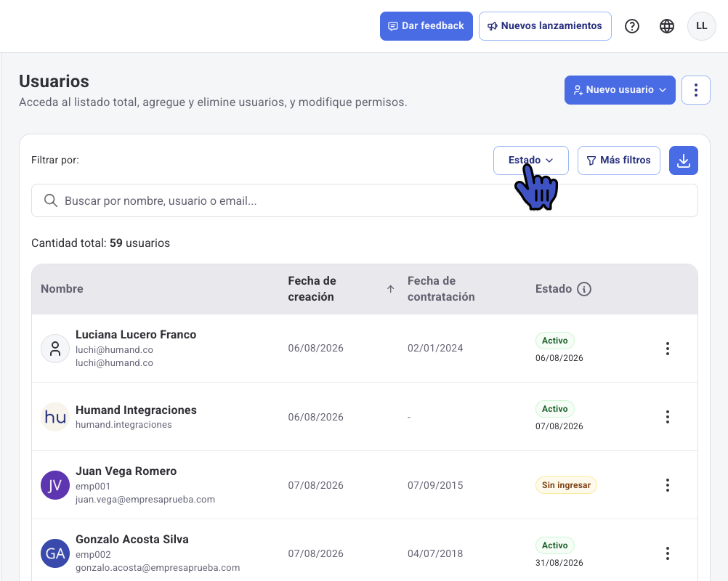Open the Estado filter dropdown
The image size is (728, 581).
click(530, 161)
